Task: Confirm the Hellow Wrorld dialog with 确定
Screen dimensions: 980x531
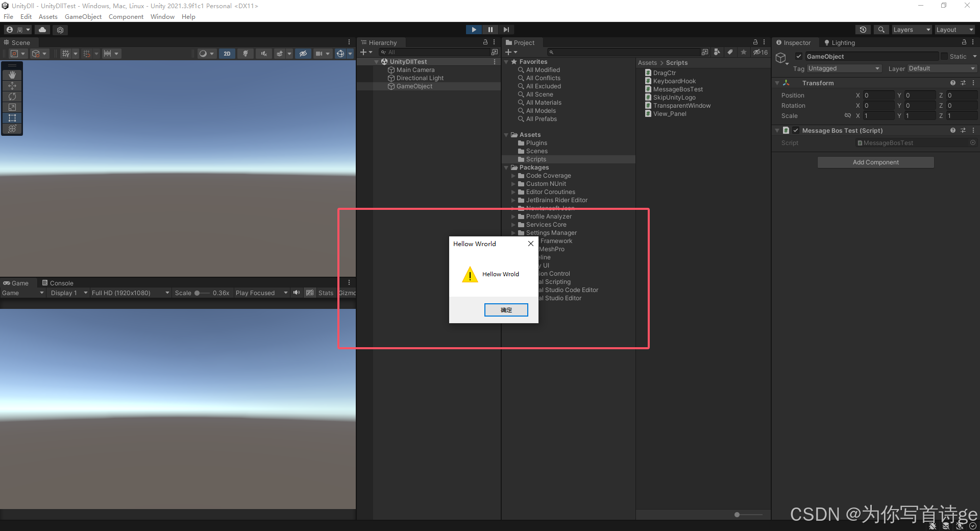Action: tap(506, 310)
